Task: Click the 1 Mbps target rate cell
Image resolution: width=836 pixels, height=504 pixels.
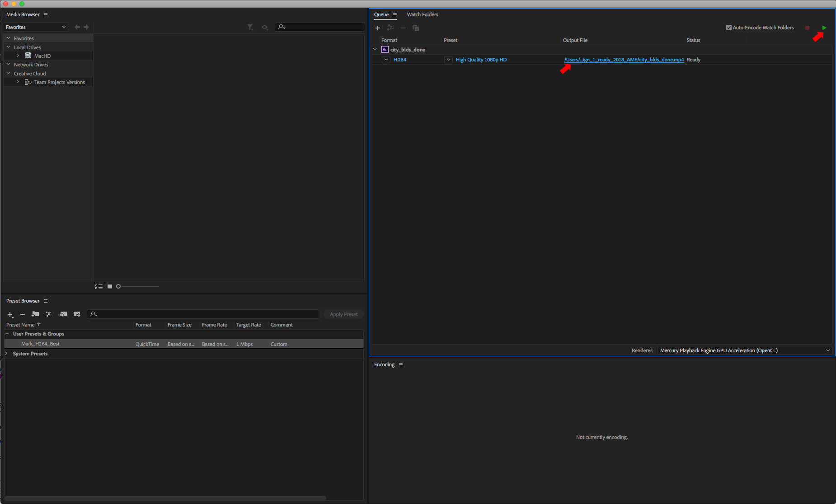Action: click(244, 344)
